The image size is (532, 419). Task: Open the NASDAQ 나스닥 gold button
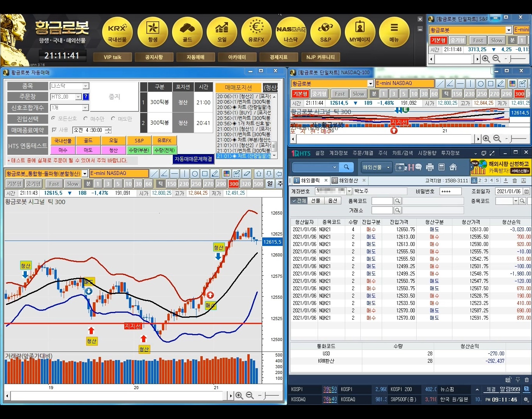291,32
